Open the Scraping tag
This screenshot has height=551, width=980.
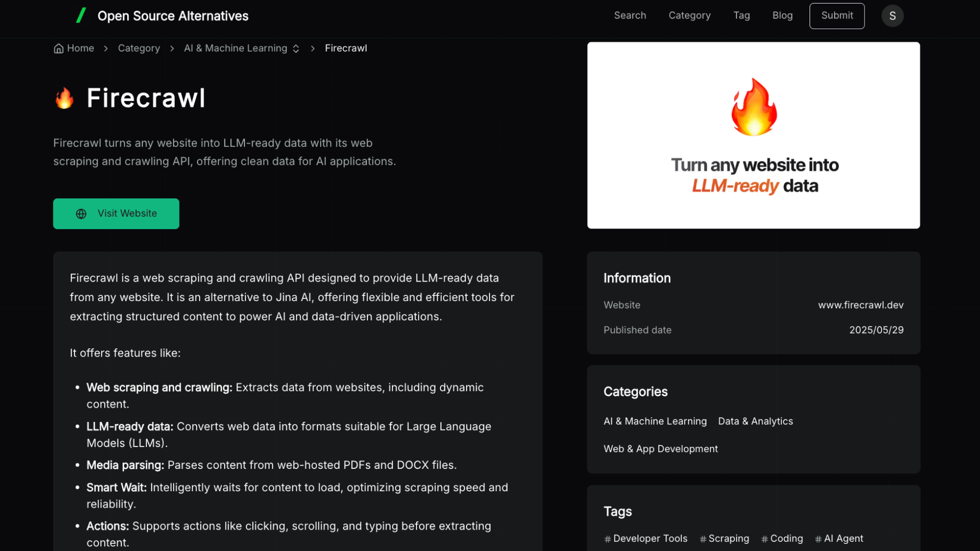[x=724, y=539]
